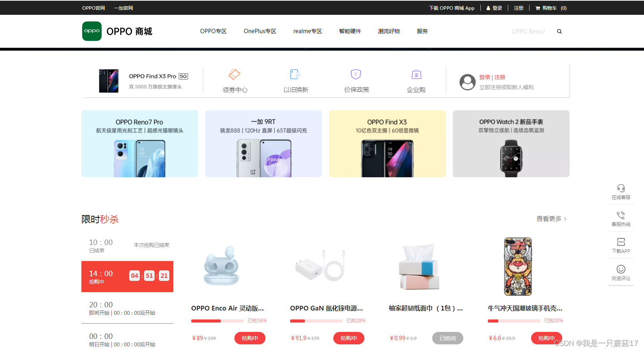Open OnePlus专区 navigation menu
Viewport: 644px width, 351px height.
coord(260,31)
